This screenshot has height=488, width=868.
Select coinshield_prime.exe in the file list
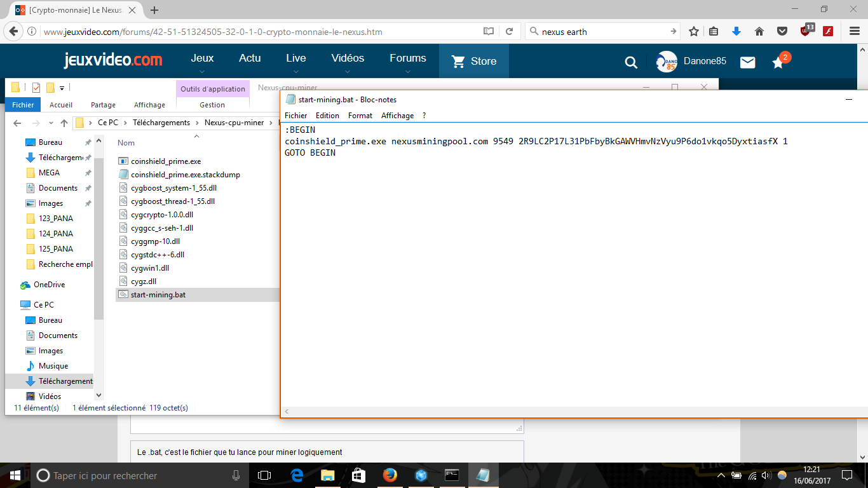click(165, 161)
